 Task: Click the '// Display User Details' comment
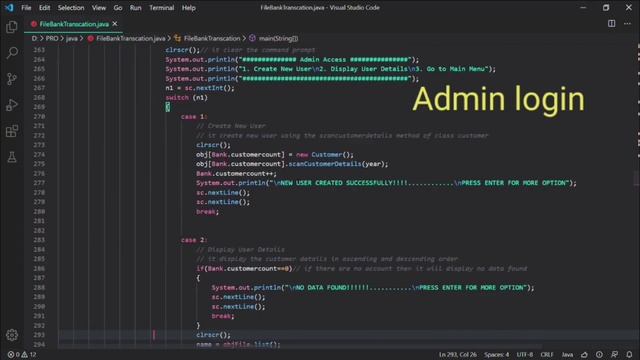coord(240,249)
